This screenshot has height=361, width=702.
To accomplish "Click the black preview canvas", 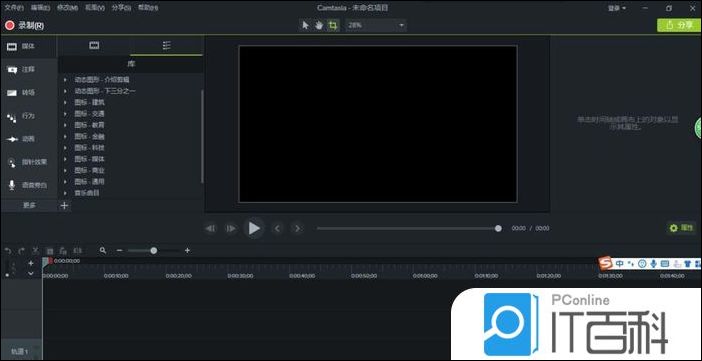I will click(378, 124).
